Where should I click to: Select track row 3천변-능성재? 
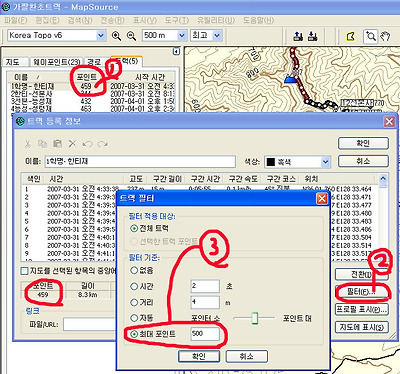[x=92, y=101]
